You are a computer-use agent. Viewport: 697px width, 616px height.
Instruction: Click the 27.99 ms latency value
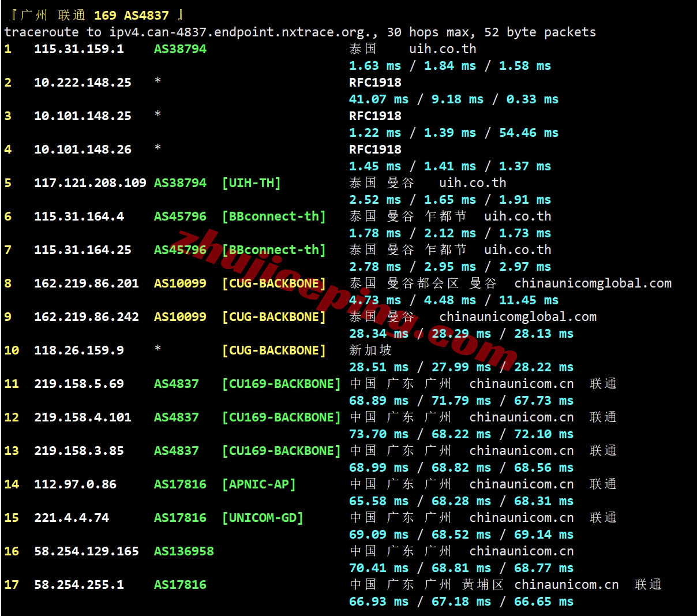click(461, 367)
